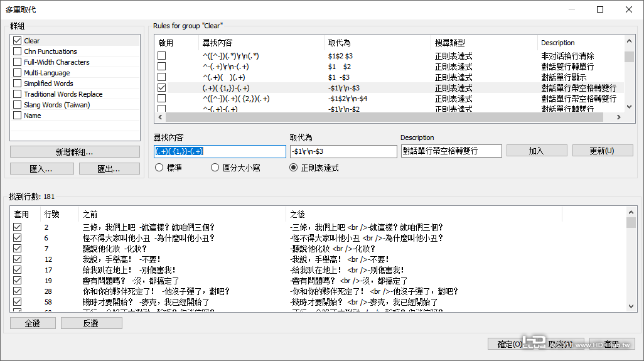Disable the checked rule replacing with -$1\r\n-$3
644x361 pixels.
tap(162, 88)
